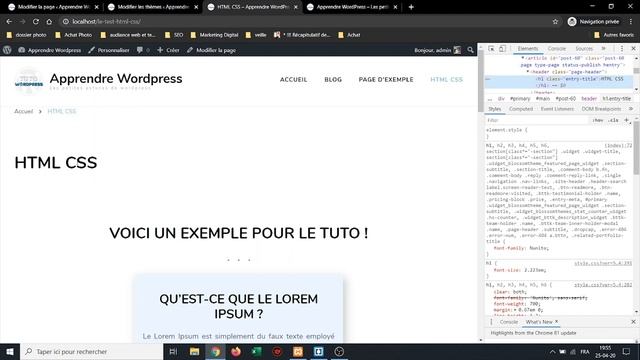Screen dimensions: 640x360
Task: Switch to the Computed styles tab
Action: [521, 109]
